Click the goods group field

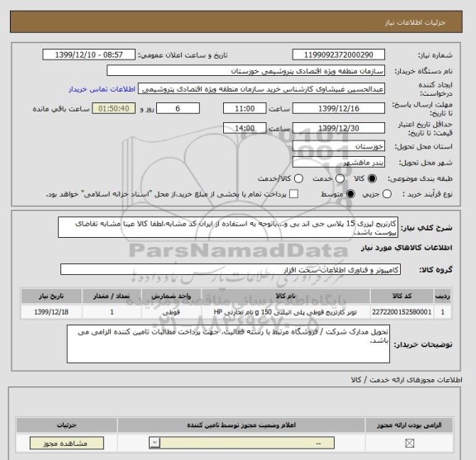231,270
